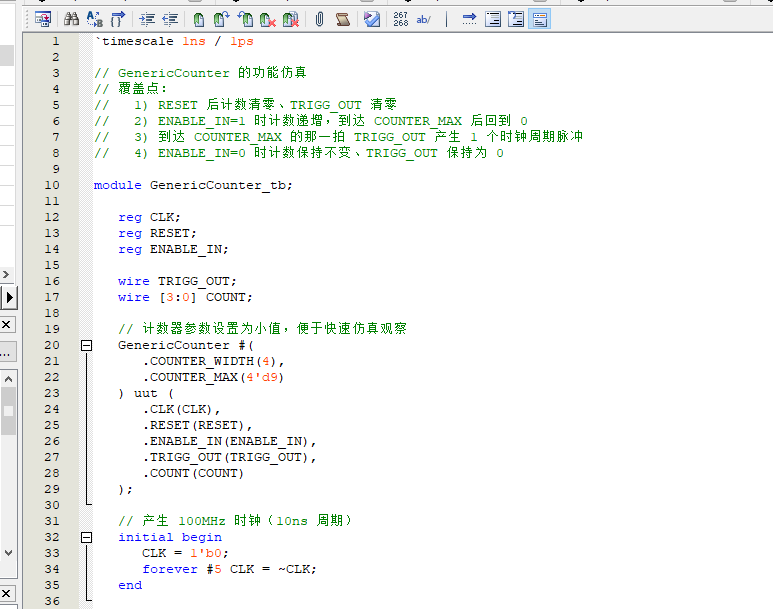
Task: Click the ".ENABLE_IN(ENABLE_IN)," port connection
Action: pos(229,441)
